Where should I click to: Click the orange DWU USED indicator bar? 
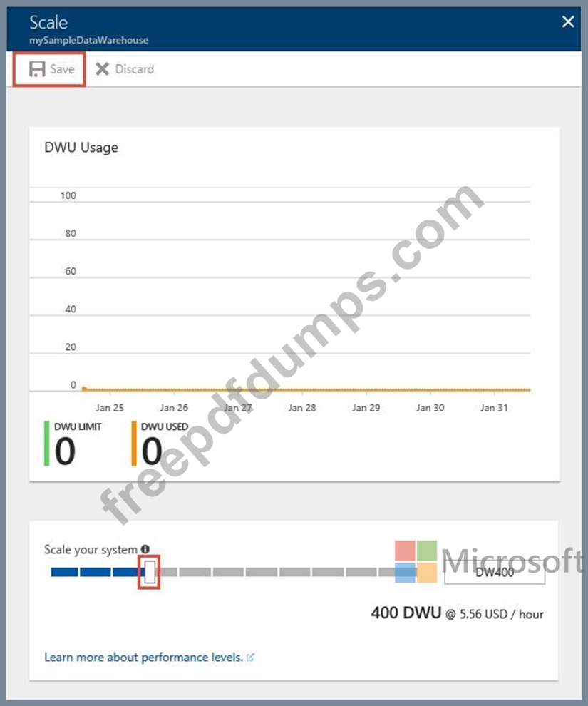coord(133,443)
